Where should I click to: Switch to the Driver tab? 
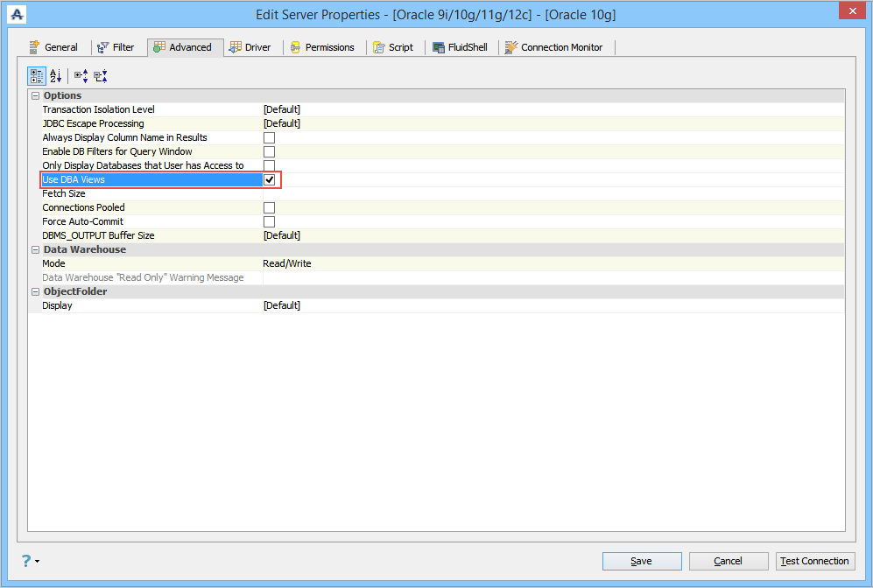250,47
